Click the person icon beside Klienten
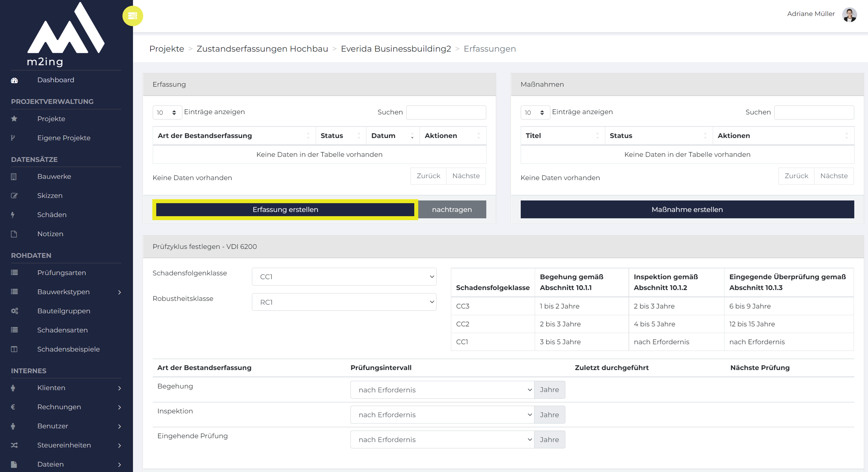 [13, 388]
